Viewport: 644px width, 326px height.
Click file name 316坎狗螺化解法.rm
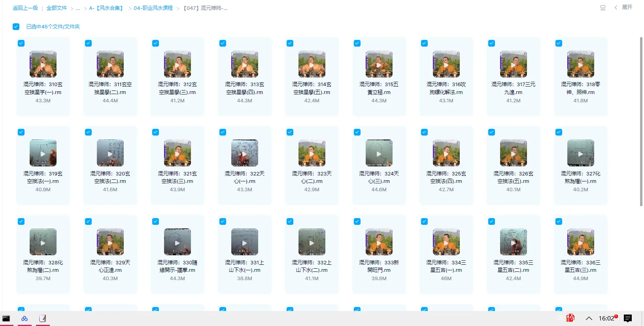pyautogui.click(x=446, y=88)
